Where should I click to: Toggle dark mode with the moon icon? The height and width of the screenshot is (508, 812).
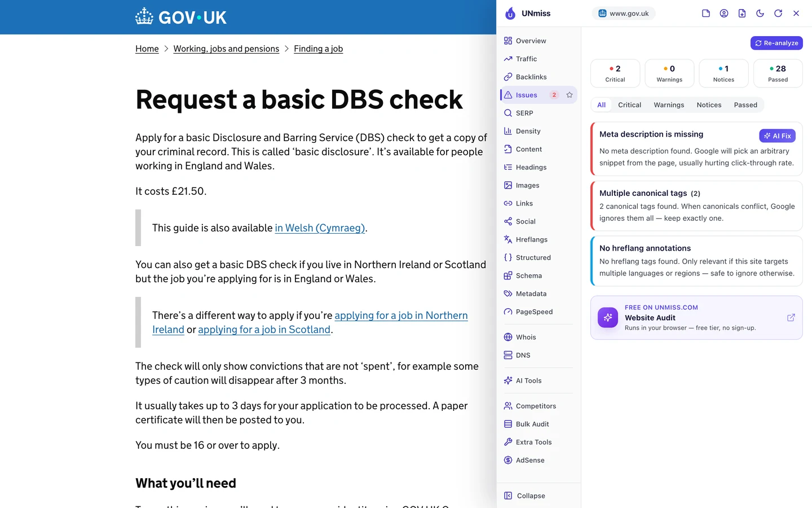click(760, 14)
